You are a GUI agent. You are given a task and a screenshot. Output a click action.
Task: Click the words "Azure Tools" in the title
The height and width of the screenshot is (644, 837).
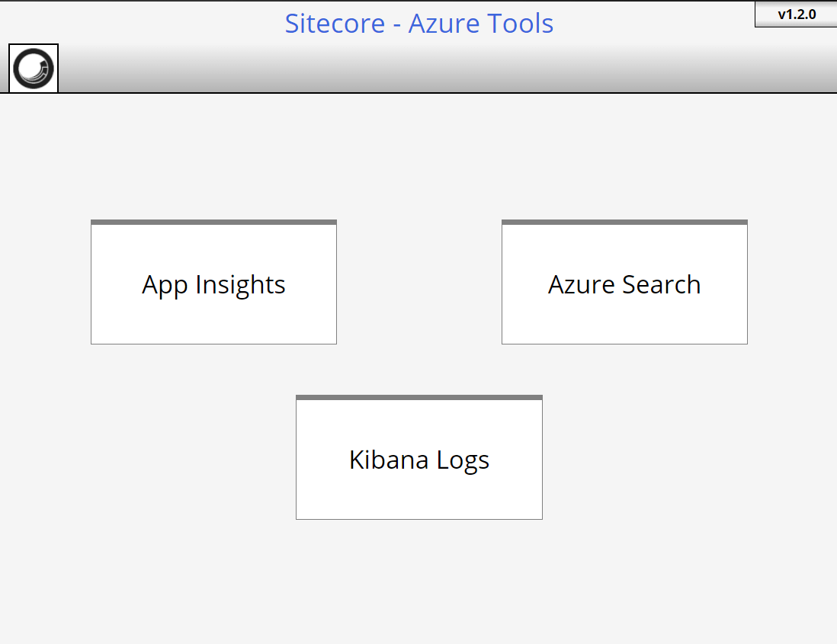tap(481, 24)
